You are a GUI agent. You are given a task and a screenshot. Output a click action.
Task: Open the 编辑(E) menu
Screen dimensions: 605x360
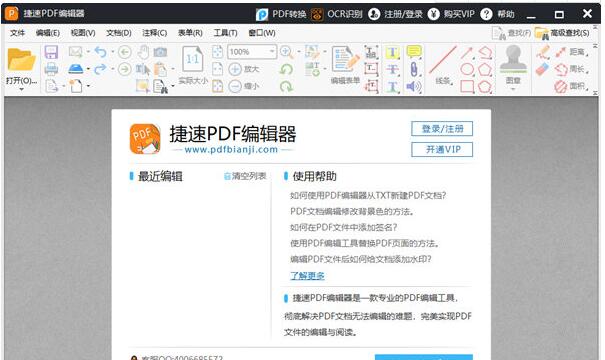coord(47,33)
